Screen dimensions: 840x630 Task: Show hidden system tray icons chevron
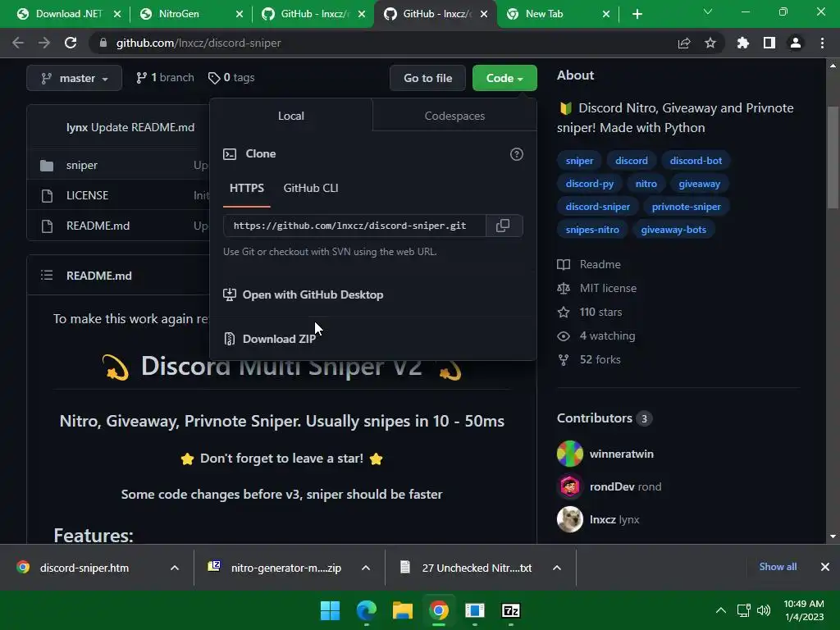point(721,610)
